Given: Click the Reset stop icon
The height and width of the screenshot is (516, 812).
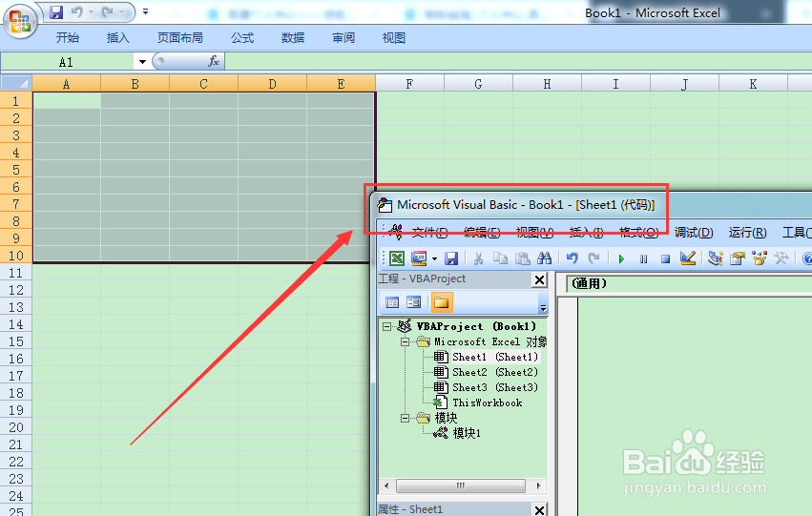Looking at the screenshot, I should point(665,258).
